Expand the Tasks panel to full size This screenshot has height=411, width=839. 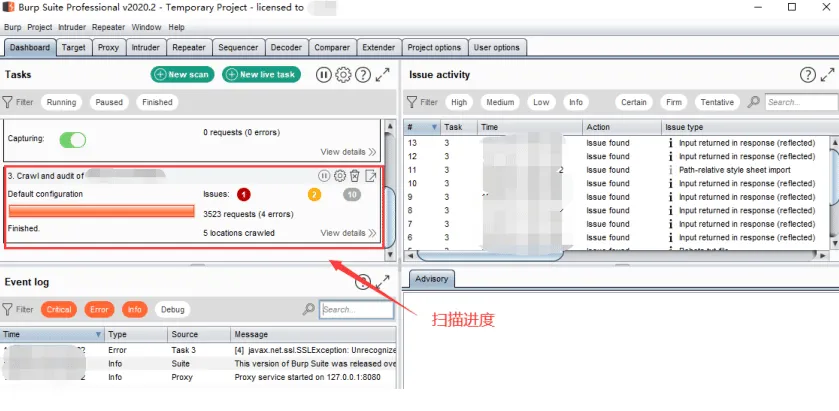383,75
